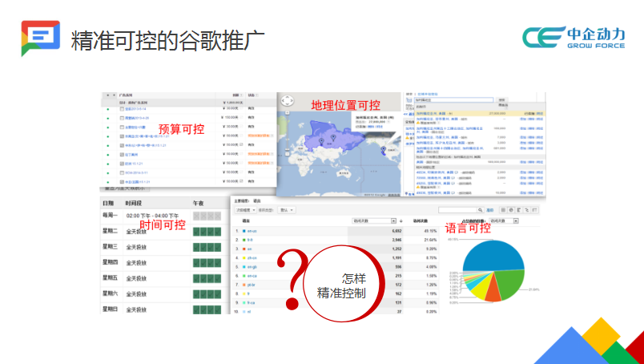Screen dimensions: 644x364
Task: Click the ¥150.00 budget cell
Action: (x=231, y=118)
